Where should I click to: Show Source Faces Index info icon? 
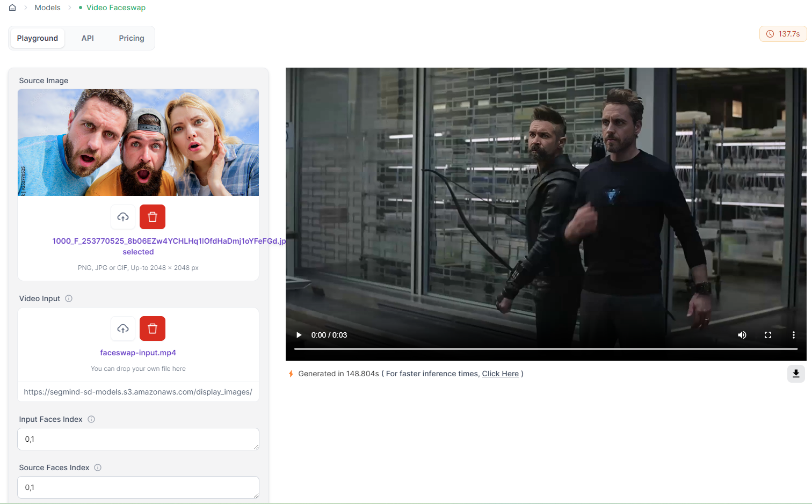[x=98, y=468]
